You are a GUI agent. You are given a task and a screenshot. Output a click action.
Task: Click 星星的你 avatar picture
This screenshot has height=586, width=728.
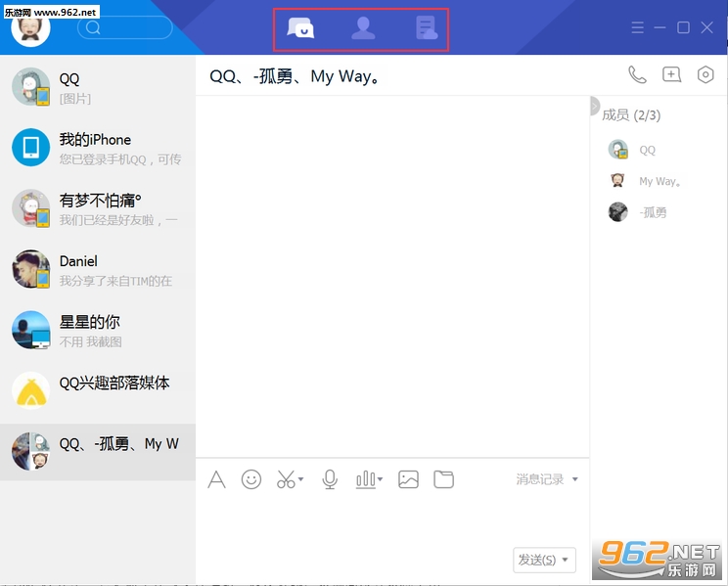(x=30, y=330)
